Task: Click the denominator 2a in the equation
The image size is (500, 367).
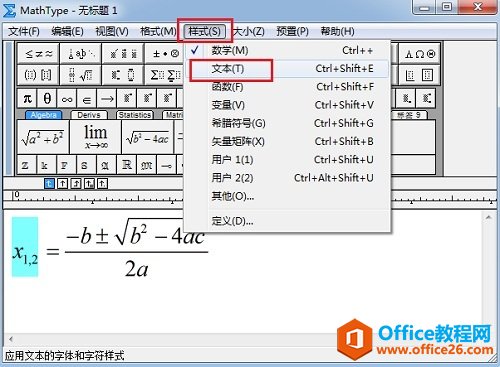Action: point(137,269)
